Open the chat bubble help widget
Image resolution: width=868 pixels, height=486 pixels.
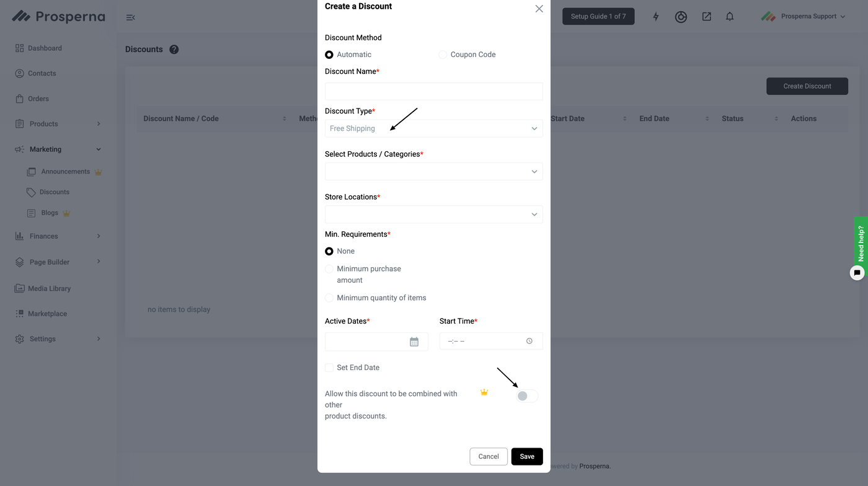[857, 273]
